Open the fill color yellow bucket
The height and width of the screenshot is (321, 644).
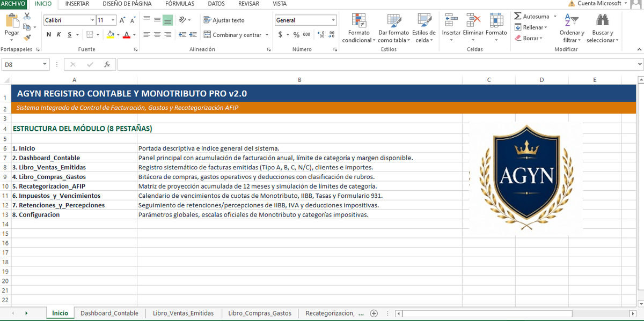[111, 35]
